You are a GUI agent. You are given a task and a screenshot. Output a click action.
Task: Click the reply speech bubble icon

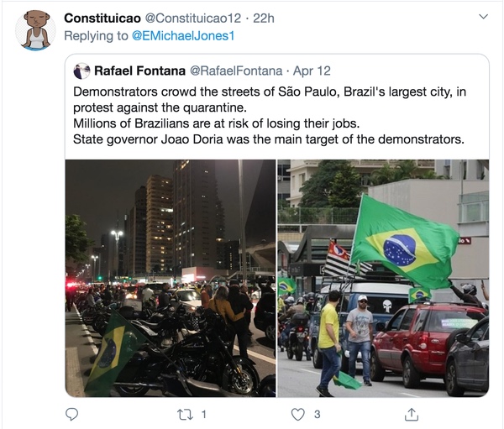click(x=71, y=414)
